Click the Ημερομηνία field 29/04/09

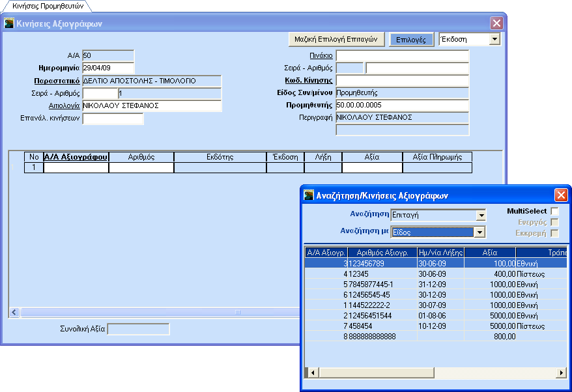[108, 68]
